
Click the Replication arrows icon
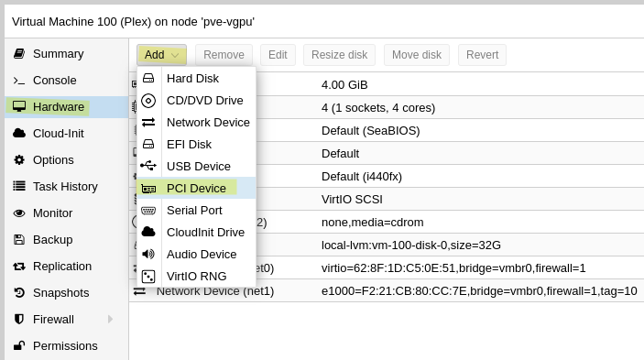(19, 267)
